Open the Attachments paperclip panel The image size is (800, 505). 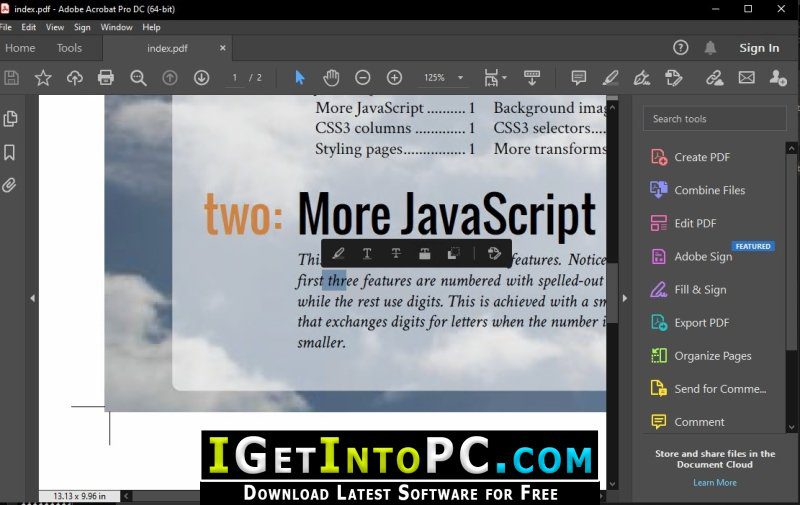pos(9,185)
